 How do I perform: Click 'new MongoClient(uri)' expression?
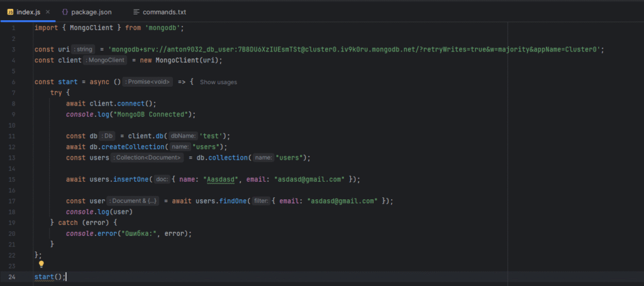pyautogui.click(x=179, y=60)
